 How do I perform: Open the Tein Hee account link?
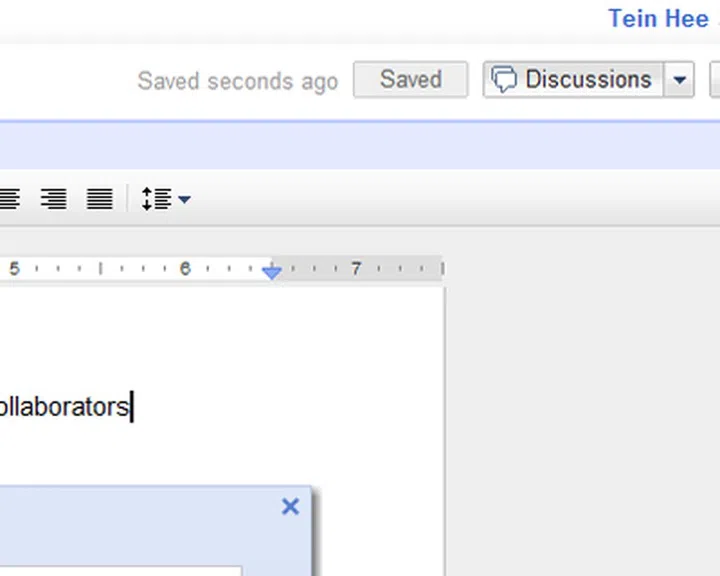point(658,18)
